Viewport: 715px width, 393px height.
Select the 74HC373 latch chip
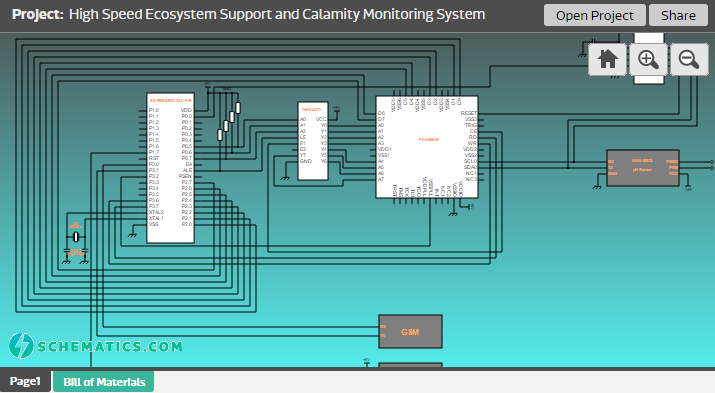pos(313,141)
